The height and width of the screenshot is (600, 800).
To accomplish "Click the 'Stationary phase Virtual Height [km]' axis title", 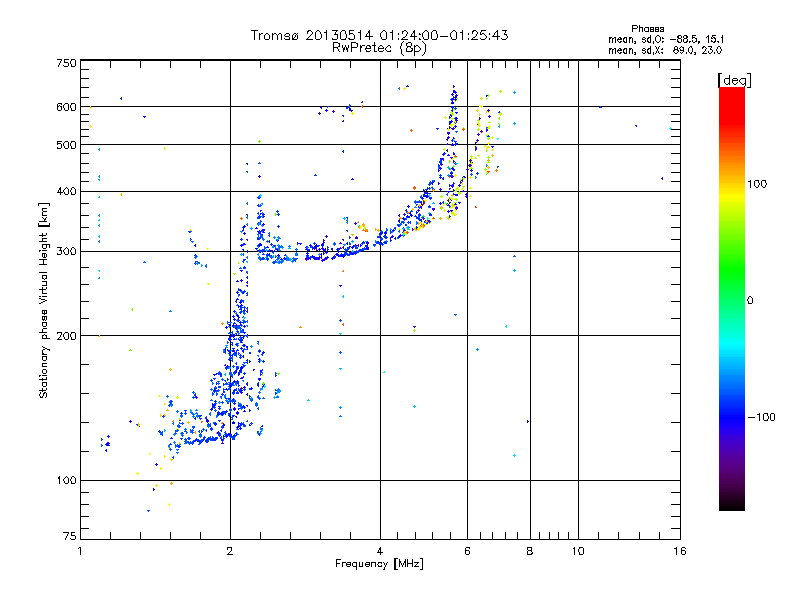I will point(44,300).
